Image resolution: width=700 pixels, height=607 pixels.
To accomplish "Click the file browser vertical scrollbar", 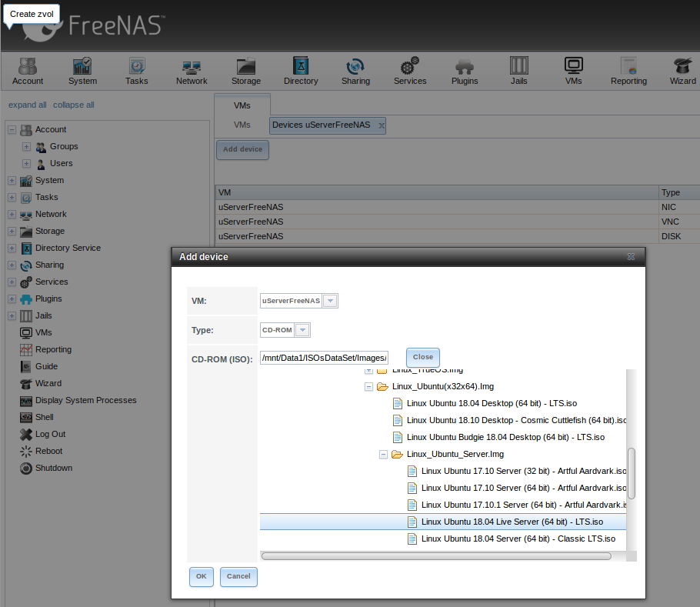I will (632, 473).
